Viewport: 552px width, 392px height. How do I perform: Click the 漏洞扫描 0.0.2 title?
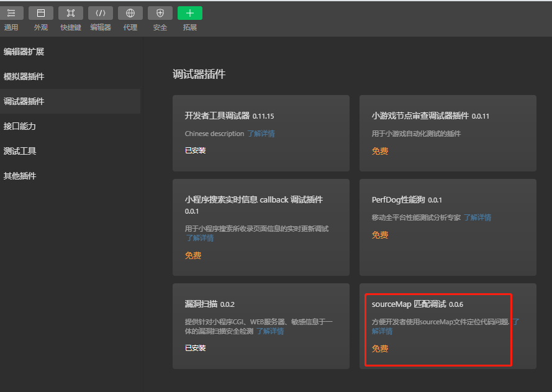(209, 304)
